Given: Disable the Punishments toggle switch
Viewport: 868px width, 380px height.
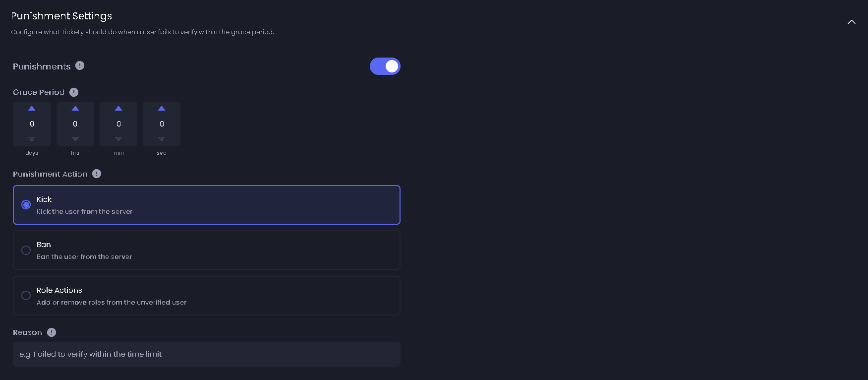Looking at the screenshot, I should 385,66.
